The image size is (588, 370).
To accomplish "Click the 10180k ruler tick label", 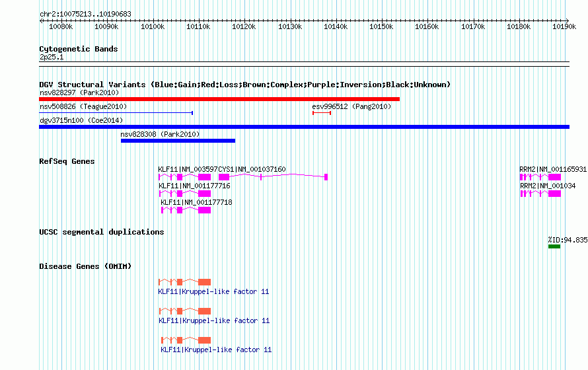I will tap(519, 26).
